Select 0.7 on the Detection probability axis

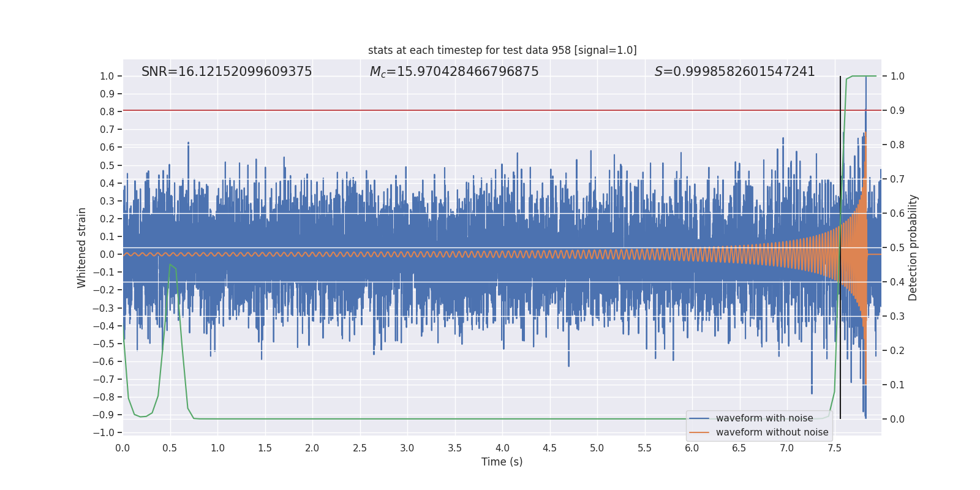point(897,179)
